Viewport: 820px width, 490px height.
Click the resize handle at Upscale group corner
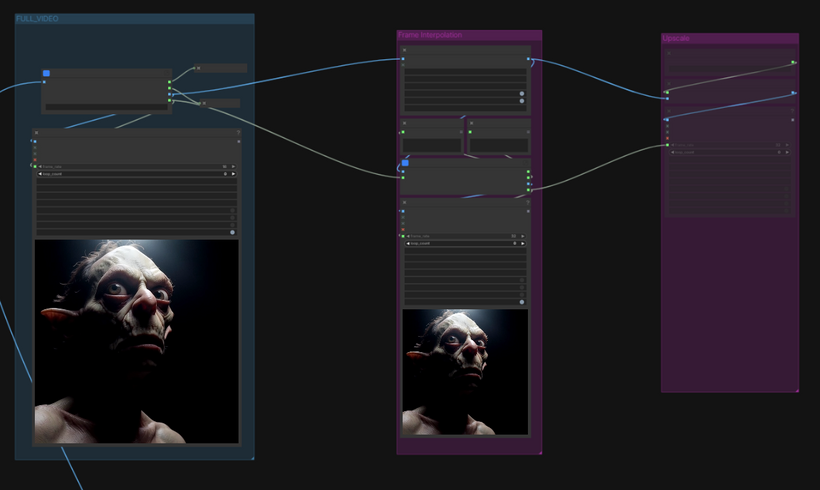click(x=796, y=390)
